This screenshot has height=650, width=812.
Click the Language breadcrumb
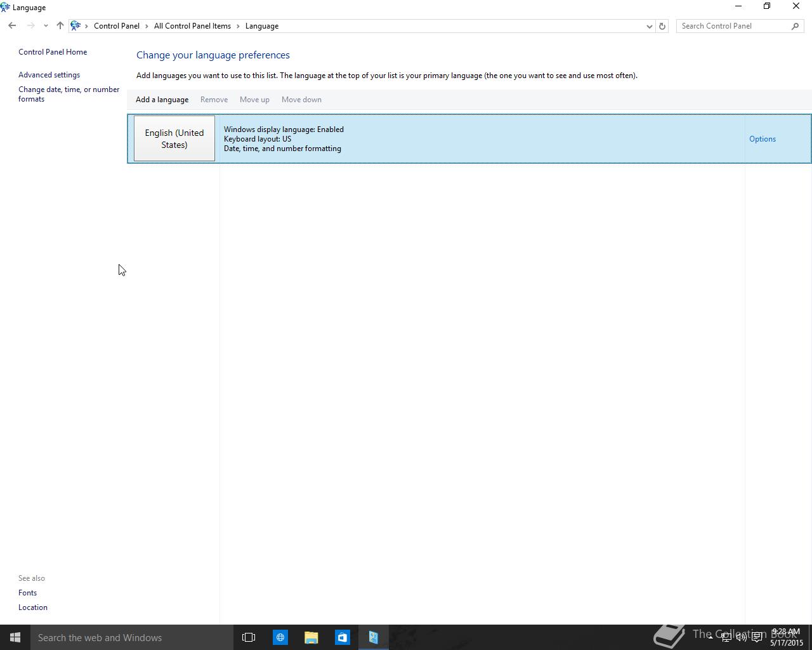point(262,26)
